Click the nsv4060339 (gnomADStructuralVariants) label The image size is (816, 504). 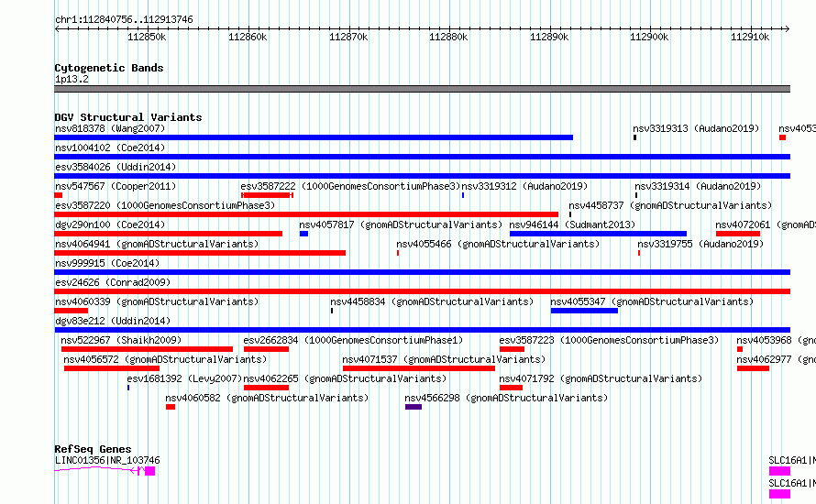[157, 301]
